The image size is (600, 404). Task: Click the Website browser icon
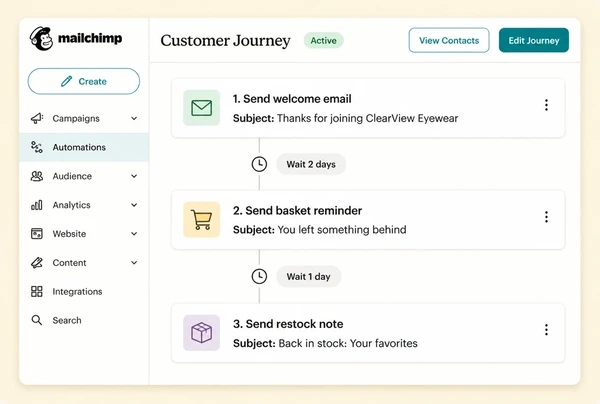click(x=37, y=234)
